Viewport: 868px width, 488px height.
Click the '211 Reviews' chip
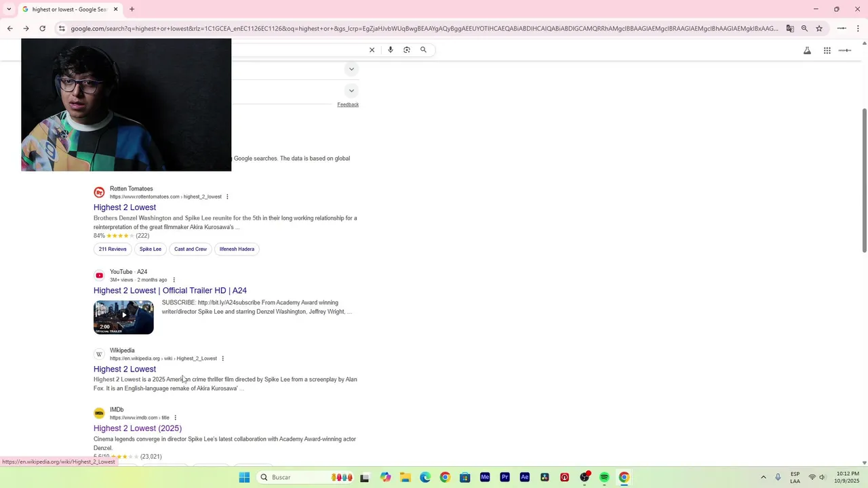(113, 249)
